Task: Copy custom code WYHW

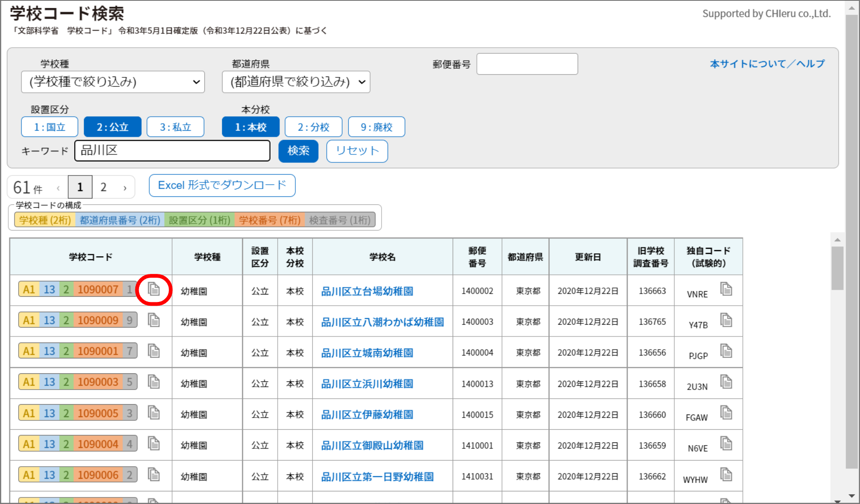Action: click(x=726, y=475)
